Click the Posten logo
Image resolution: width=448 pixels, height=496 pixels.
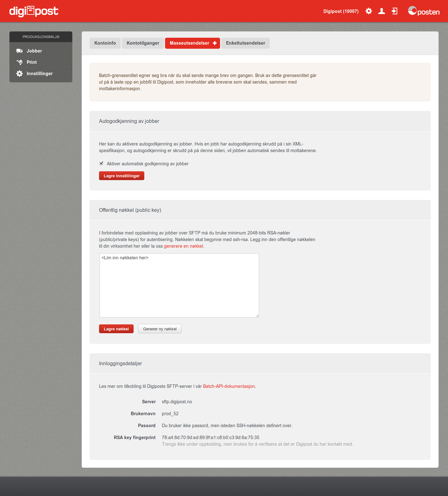pyautogui.click(x=423, y=11)
